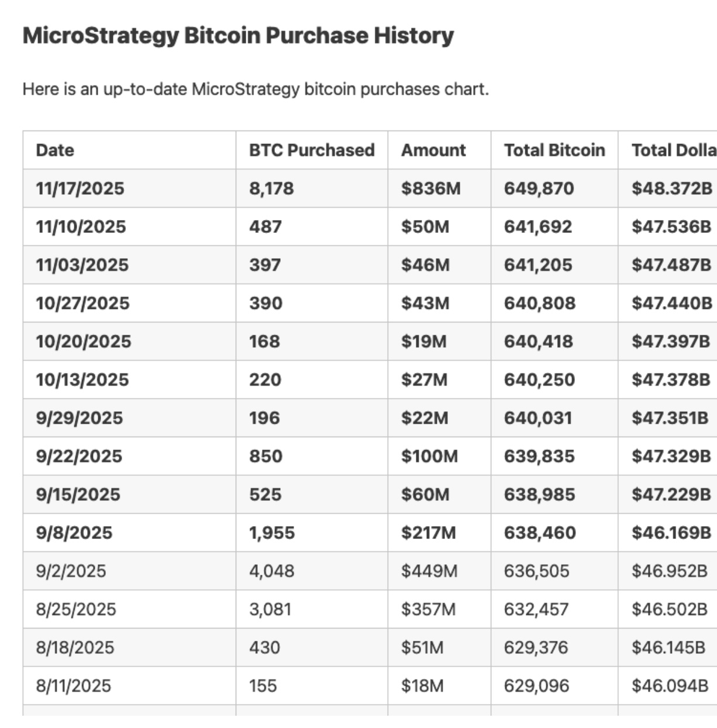Click the 641,205 total bitcoin cell
The width and height of the screenshot is (717, 728).
(538, 265)
